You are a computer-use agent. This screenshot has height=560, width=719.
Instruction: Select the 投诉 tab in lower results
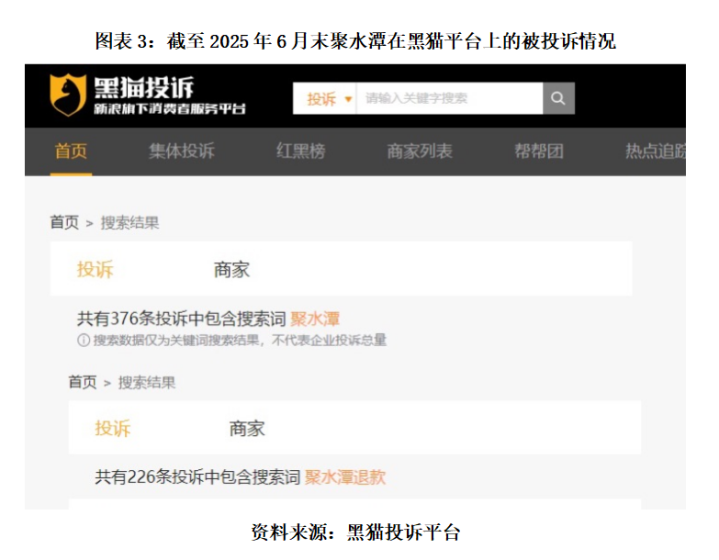[x=113, y=428]
